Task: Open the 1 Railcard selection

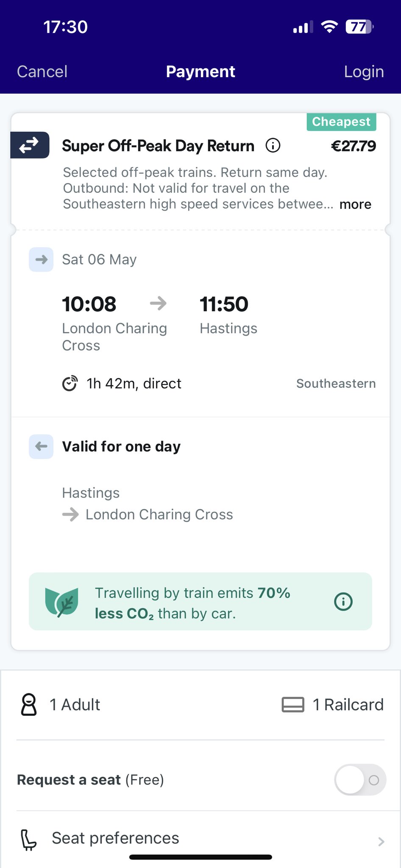Action: click(348, 704)
